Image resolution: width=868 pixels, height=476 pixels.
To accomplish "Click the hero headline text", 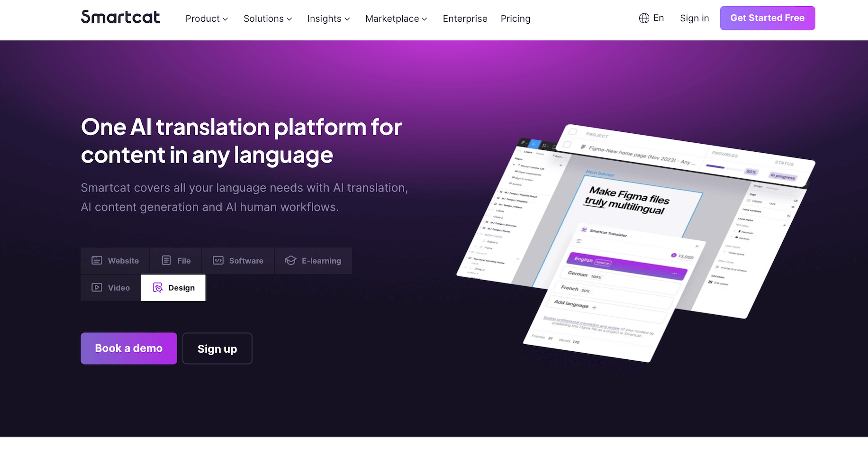I will [x=241, y=141].
